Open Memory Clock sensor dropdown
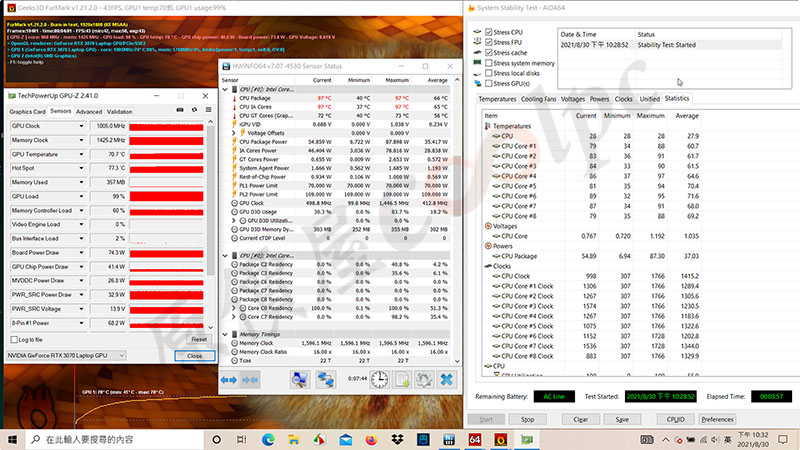 [81, 140]
